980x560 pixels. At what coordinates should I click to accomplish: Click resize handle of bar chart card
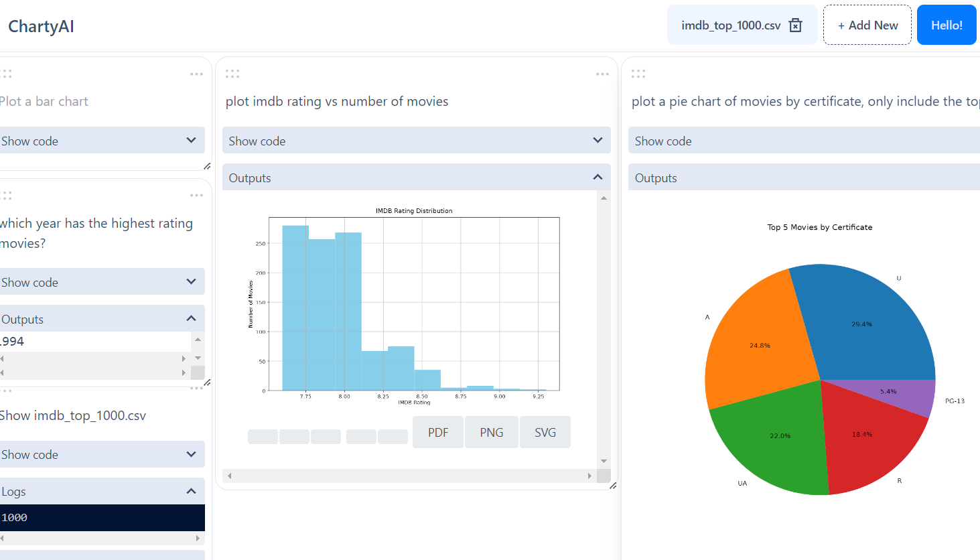coord(207,166)
